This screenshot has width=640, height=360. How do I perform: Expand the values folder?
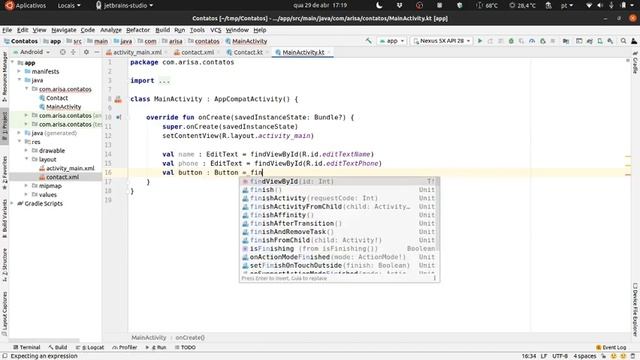(x=26, y=195)
